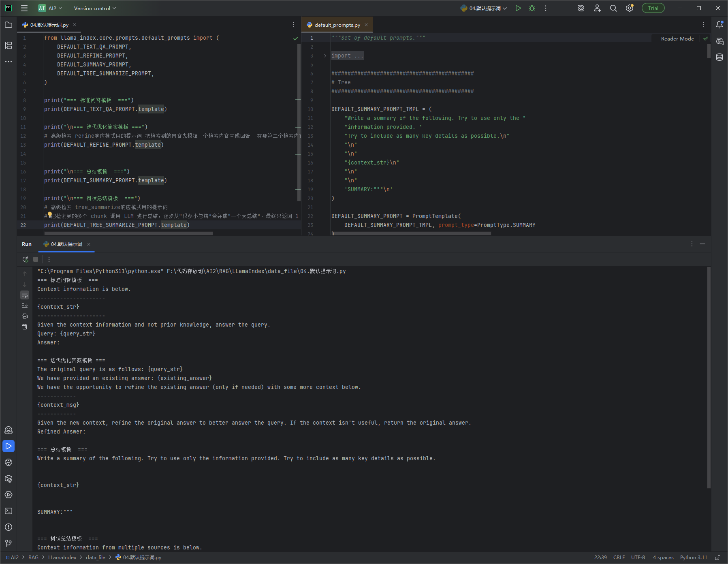This screenshot has width=728, height=564.
Task: Minimize the Run tool window panel
Action: pos(702,244)
